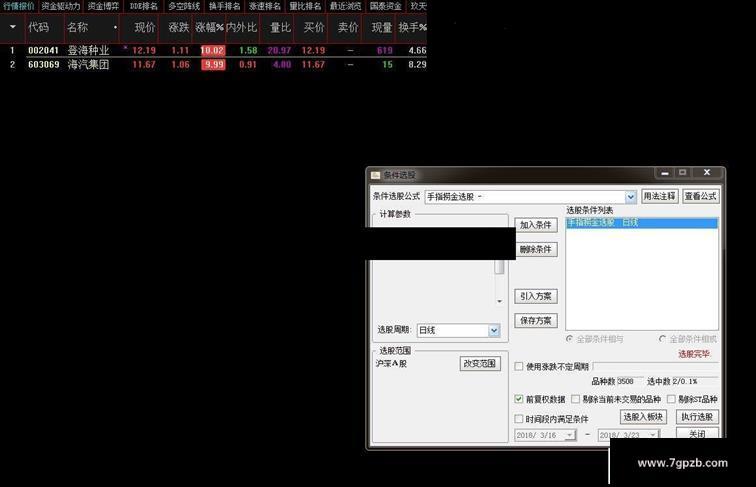The image size is (756, 487).
Task: Open the 多空阵线 tab
Action: pyautogui.click(x=184, y=6)
